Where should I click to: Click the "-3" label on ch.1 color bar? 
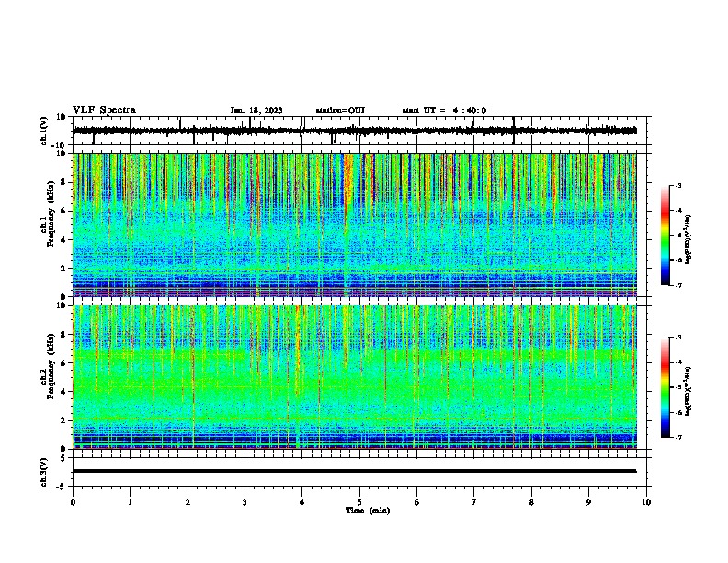(x=678, y=185)
